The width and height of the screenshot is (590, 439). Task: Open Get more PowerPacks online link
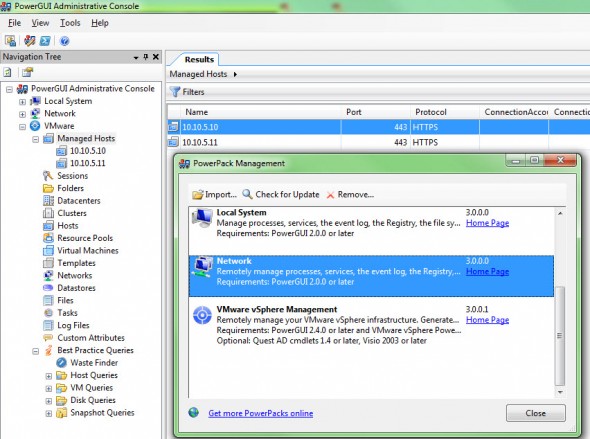click(260, 413)
